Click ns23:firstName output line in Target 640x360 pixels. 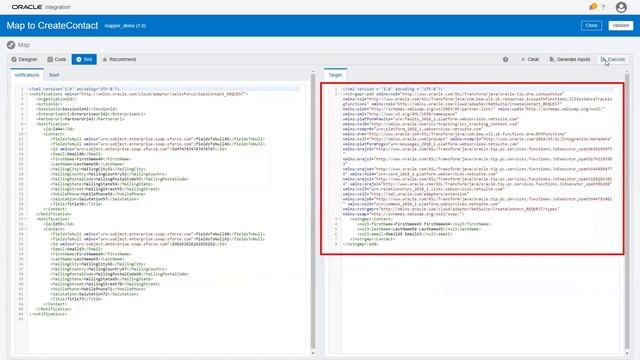coord(424,224)
